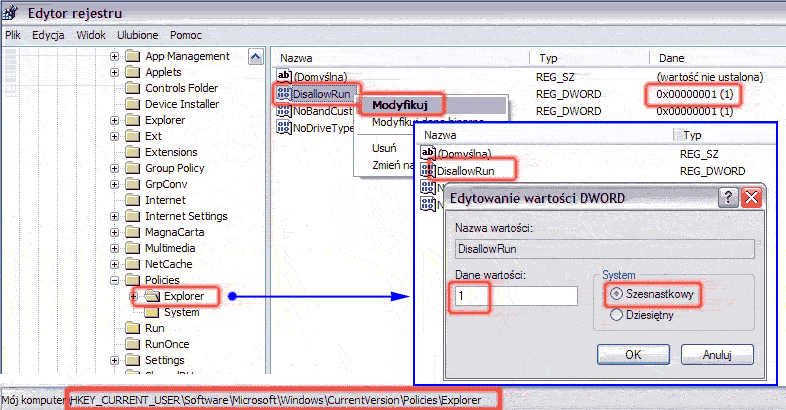Click the Group Policy folder icon
The image size is (786, 410).
coord(131,168)
